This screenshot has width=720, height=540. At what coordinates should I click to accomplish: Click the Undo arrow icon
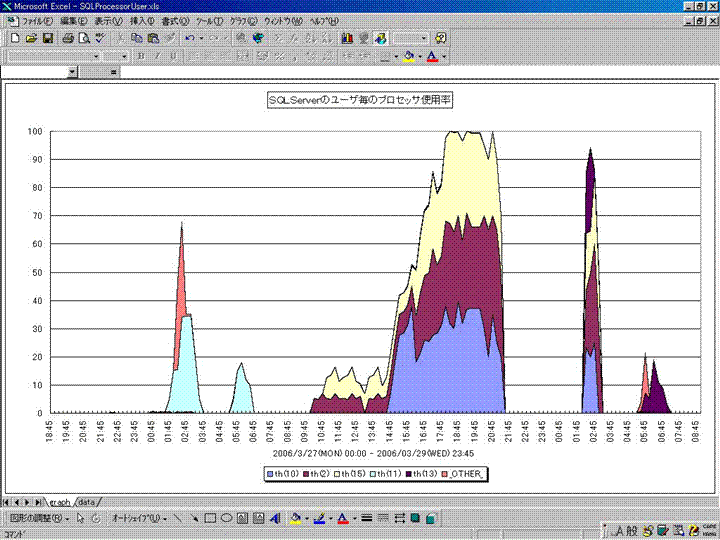(190, 38)
